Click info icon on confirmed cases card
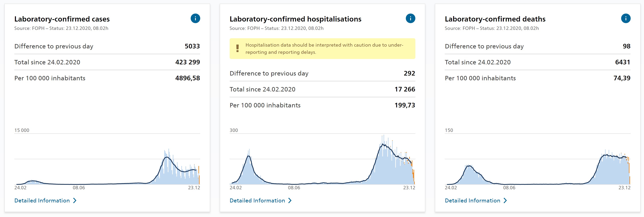 point(195,18)
